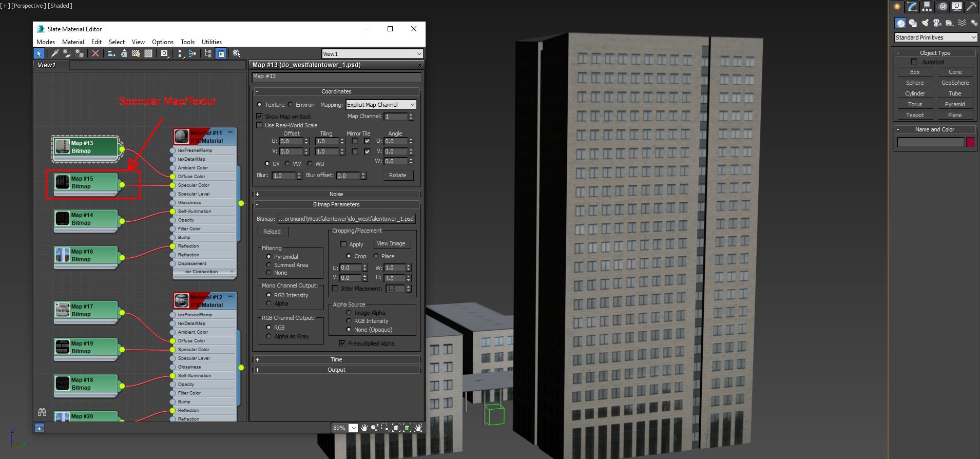Open the Modify command panel tab
Screen dimensions: 980x459
912,7
